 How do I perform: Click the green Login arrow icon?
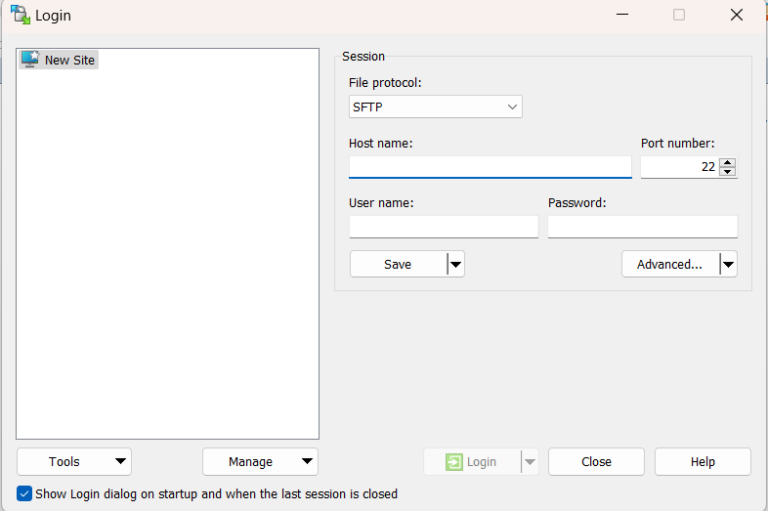tap(454, 462)
